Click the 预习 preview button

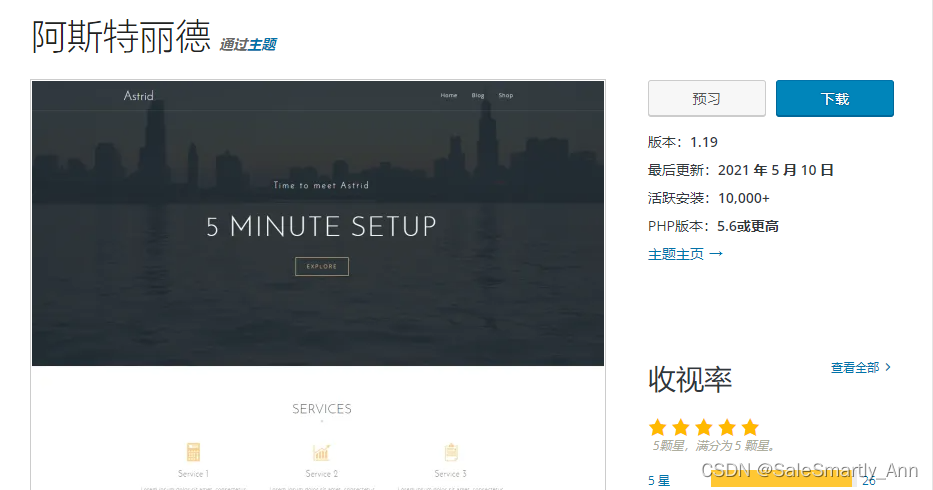click(x=706, y=98)
